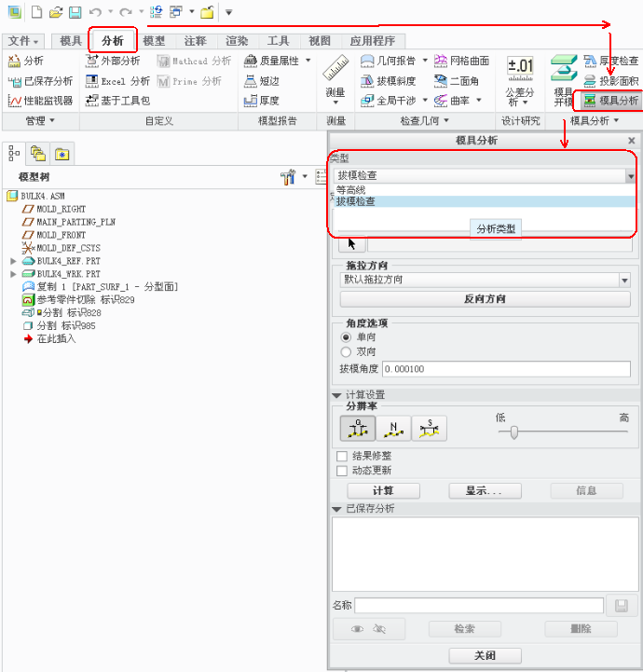Open the 检查几何 group dropdown
The height and width of the screenshot is (672, 643).
(425, 121)
